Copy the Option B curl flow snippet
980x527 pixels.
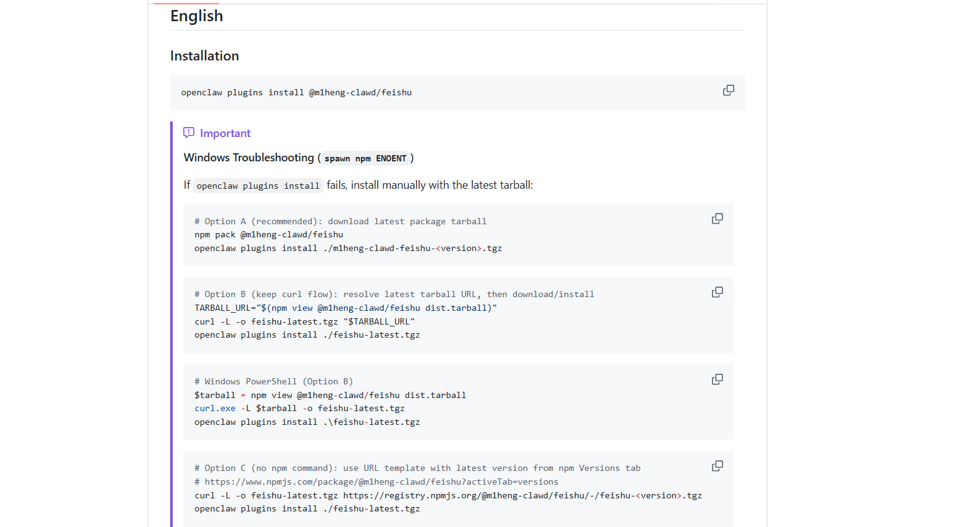[x=717, y=292]
